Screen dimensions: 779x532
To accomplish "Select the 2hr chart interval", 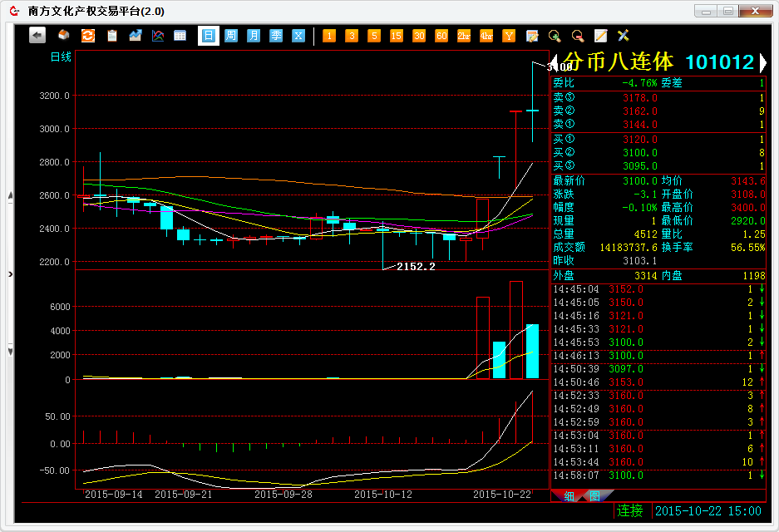I will pyautogui.click(x=464, y=36).
